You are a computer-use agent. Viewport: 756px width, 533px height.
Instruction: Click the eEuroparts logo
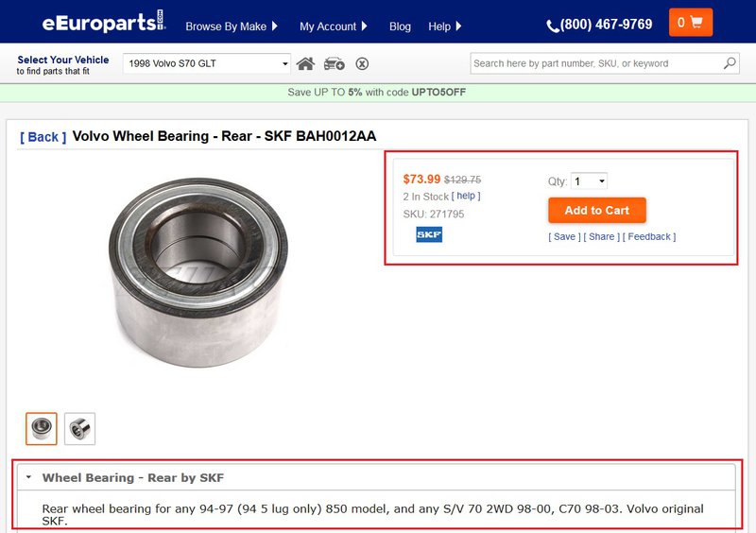104,22
